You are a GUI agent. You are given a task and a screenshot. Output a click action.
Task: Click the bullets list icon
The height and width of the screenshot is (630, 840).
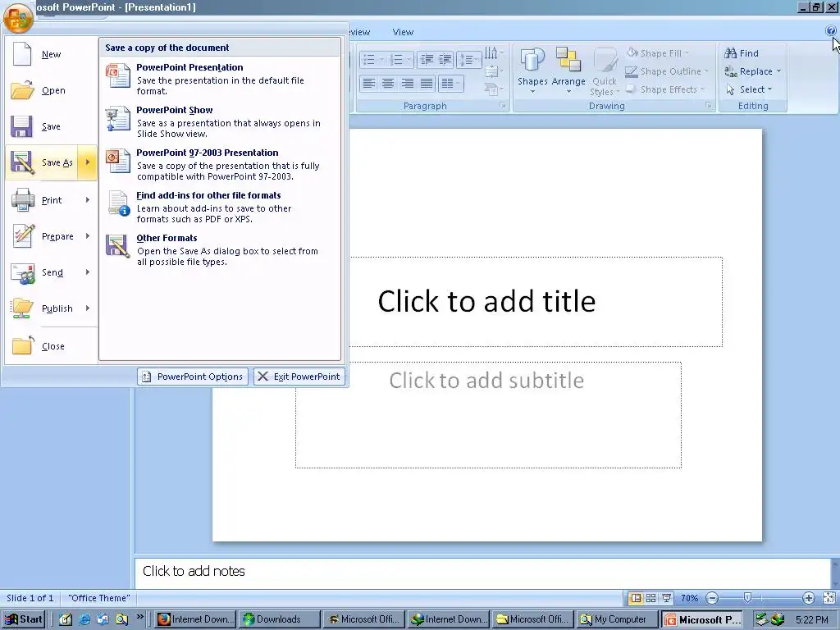pyautogui.click(x=369, y=59)
